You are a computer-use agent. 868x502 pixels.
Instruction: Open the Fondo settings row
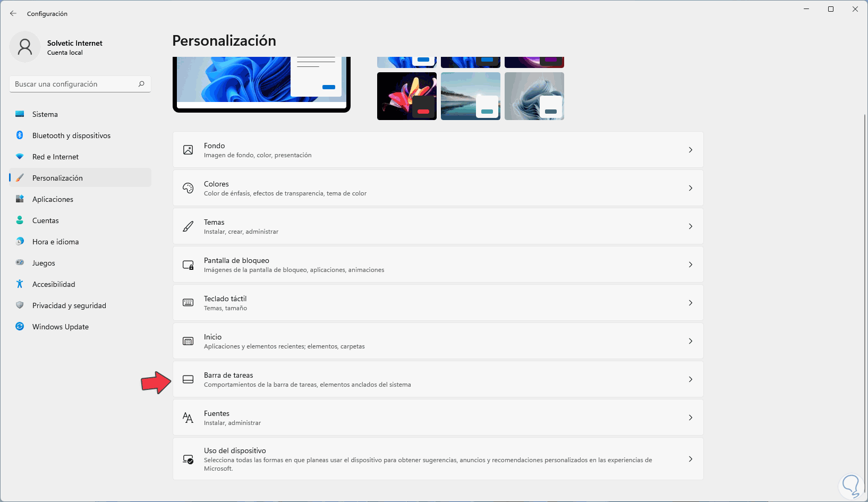(438, 150)
